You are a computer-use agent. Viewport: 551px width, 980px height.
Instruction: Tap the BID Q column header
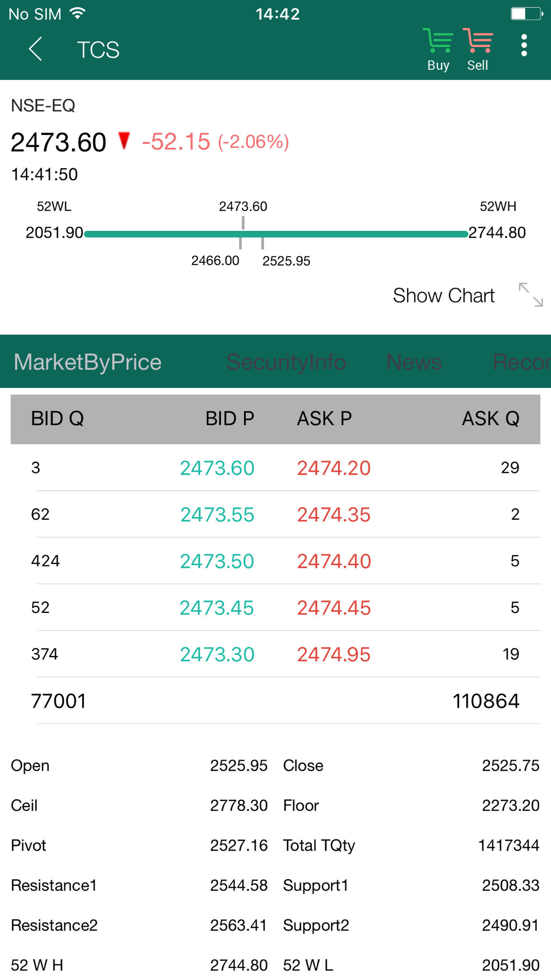tap(57, 419)
